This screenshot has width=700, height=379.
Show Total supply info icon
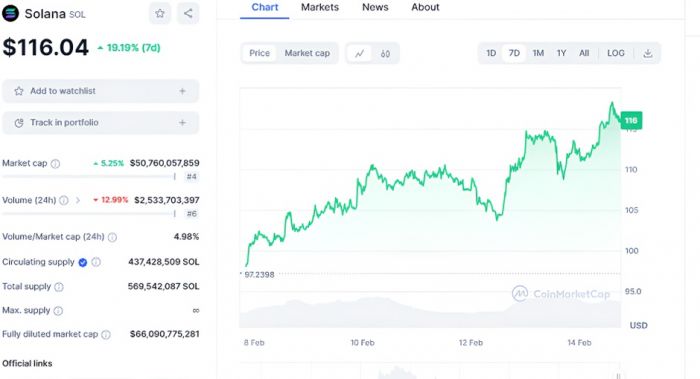point(59,287)
